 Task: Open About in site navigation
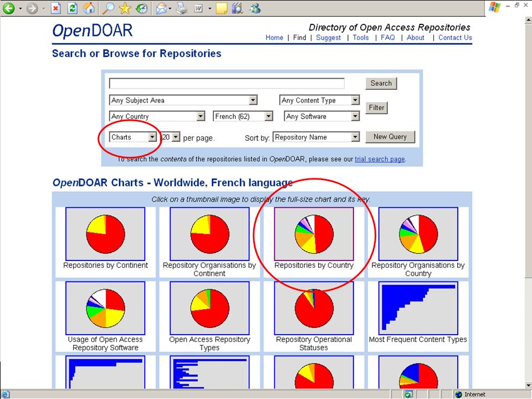coord(415,38)
